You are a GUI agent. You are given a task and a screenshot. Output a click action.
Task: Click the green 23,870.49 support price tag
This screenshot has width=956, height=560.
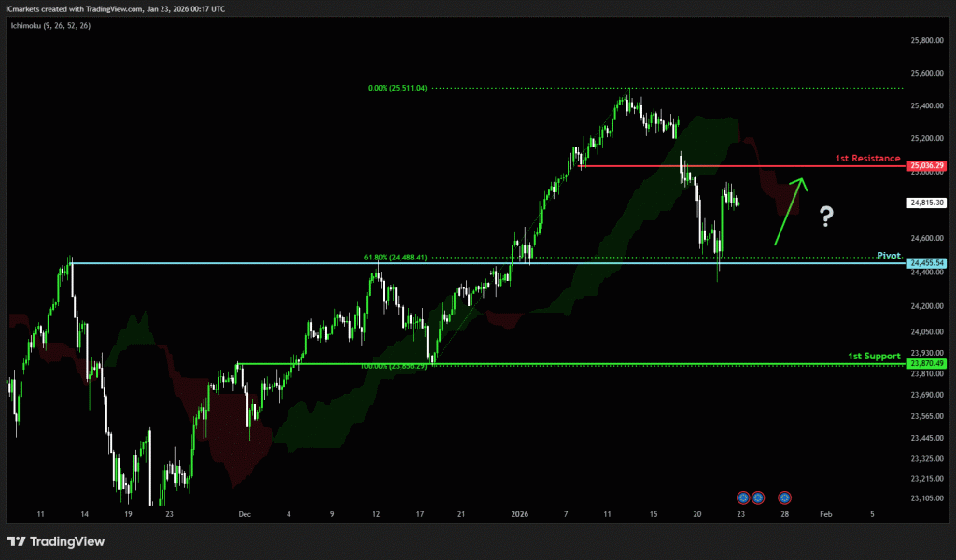point(927,363)
